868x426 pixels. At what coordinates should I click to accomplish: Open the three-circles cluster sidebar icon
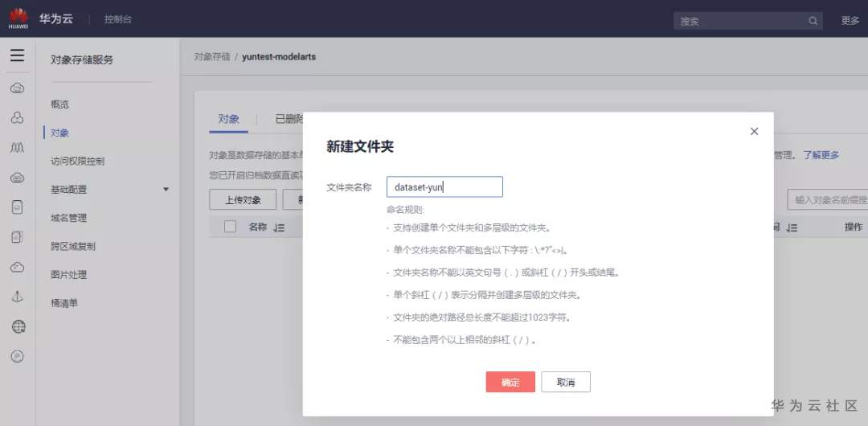17,117
